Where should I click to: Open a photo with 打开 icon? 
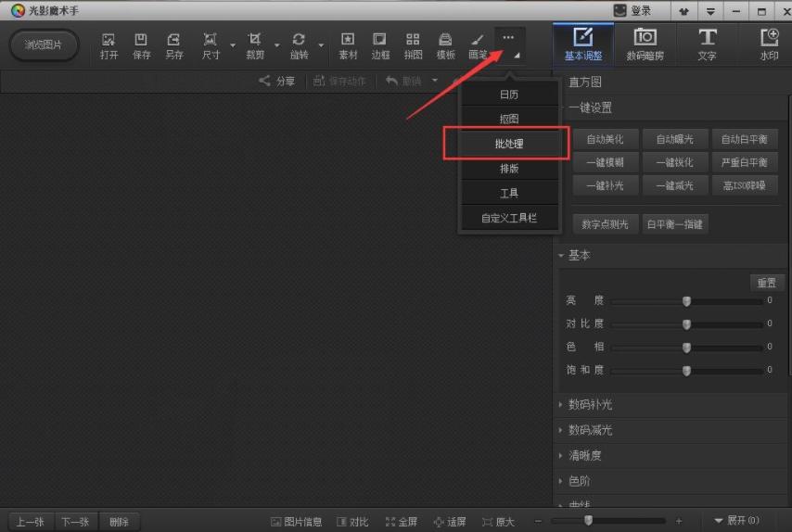point(109,46)
